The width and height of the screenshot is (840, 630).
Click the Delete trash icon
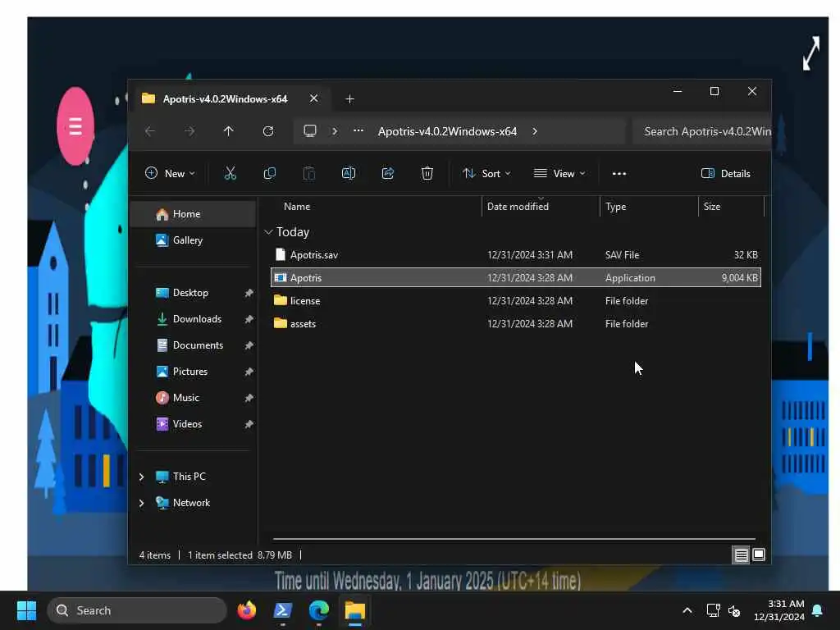click(427, 173)
